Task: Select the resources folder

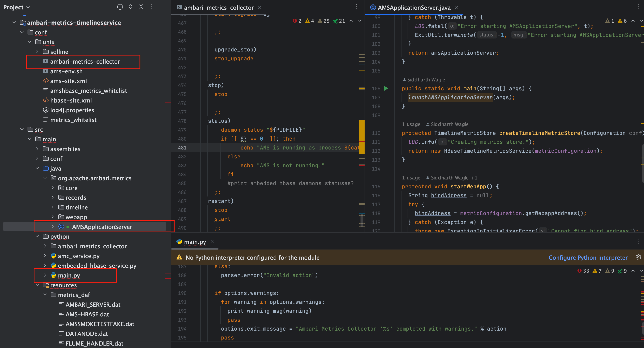Action: (63, 285)
